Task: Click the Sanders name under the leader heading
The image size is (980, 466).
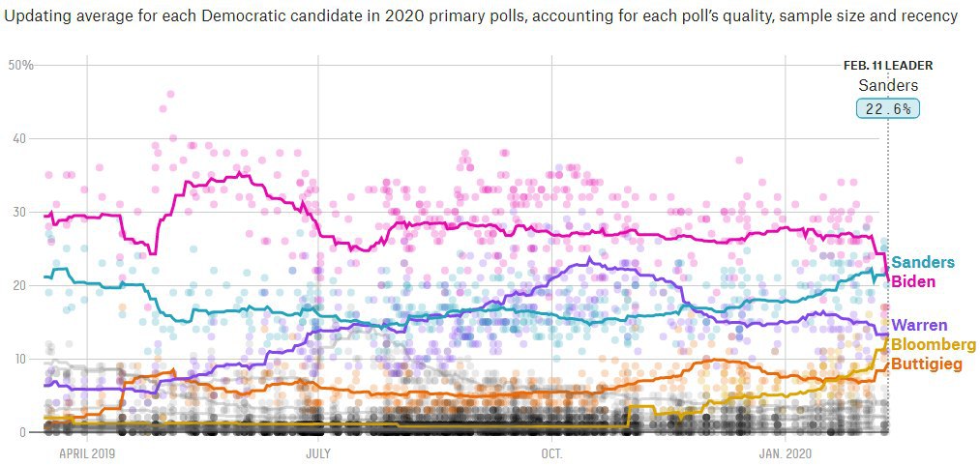Action: [888, 85]
